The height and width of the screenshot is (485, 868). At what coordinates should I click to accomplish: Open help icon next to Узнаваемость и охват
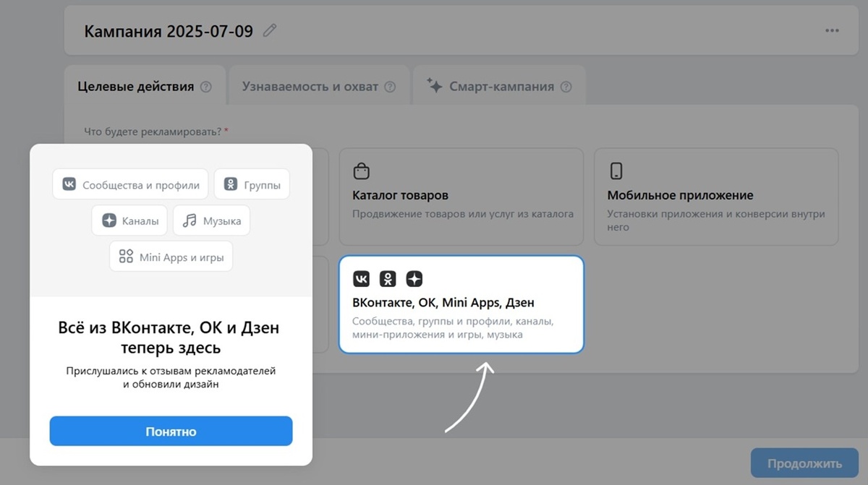[x=390, y=87]
